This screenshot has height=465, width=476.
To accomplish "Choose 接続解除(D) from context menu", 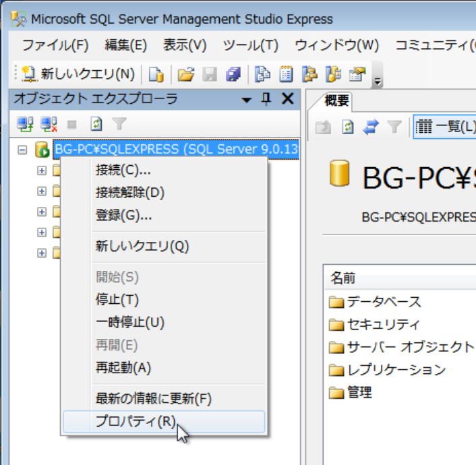I will tap(164, 193).
